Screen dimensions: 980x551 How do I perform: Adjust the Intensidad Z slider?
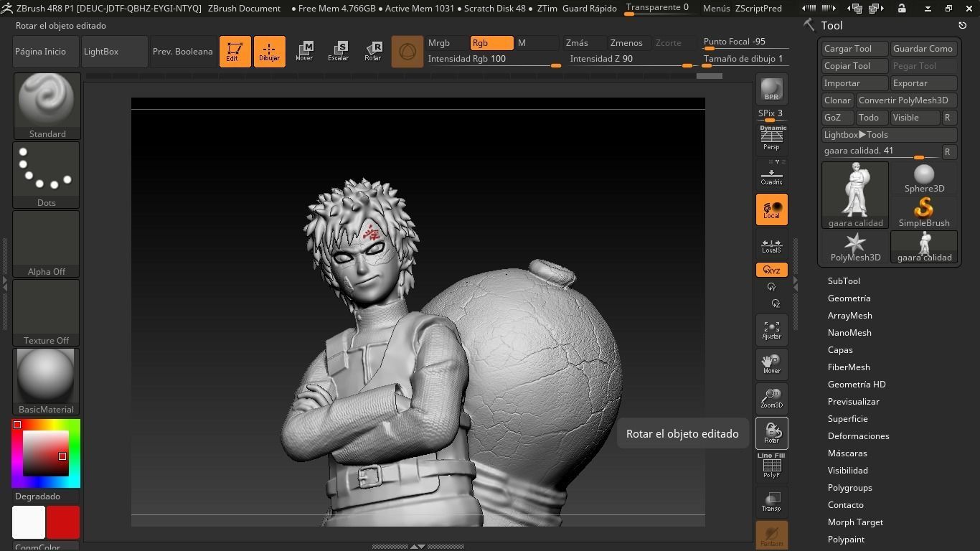631,60
